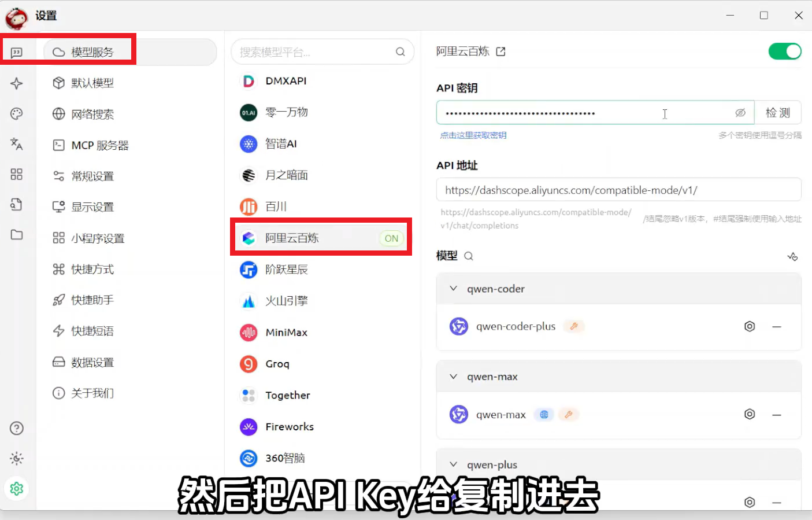This screenshot has height=520, width=812.
Task: Open 快捷助手 settings section
Action: (x=130, y=300)
